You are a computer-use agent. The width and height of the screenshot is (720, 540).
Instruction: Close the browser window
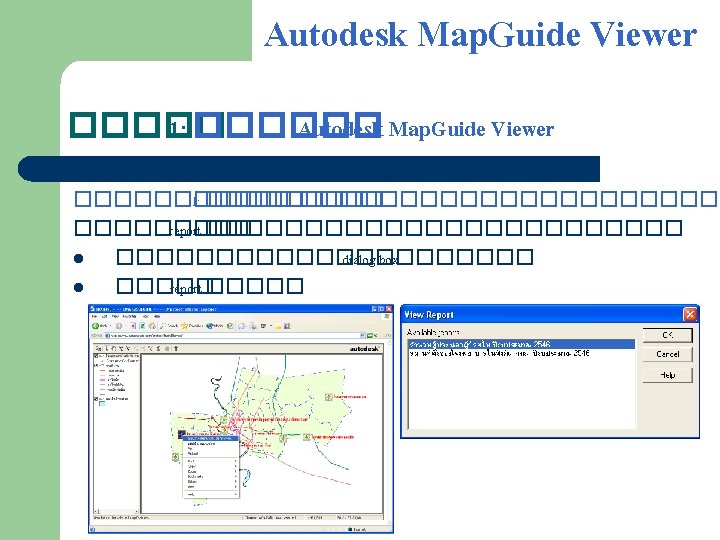(x=389, y=309)
